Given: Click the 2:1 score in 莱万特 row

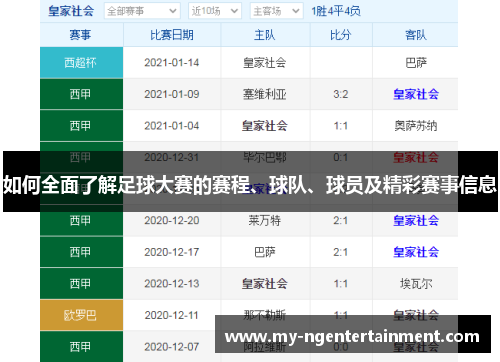Looking at the screenshot, I should coord(341,221).
